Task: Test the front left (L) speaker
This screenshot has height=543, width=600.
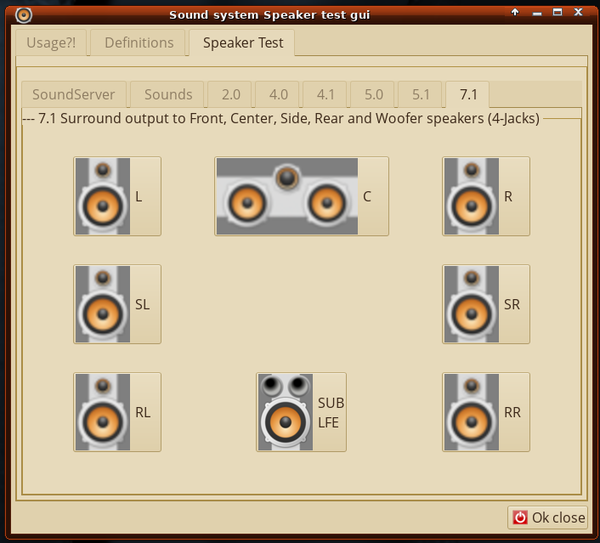Action: pos(117,196)
